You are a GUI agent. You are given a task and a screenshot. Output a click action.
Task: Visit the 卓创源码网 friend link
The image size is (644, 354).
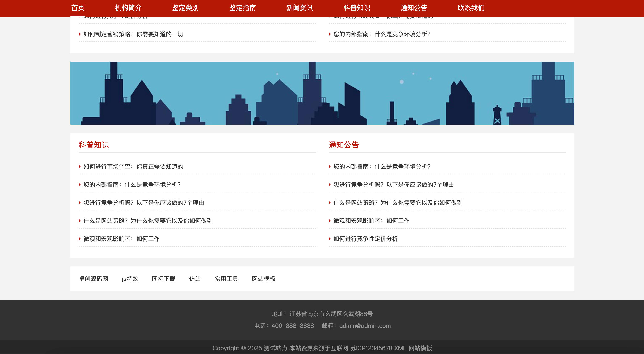click(93, 279)
